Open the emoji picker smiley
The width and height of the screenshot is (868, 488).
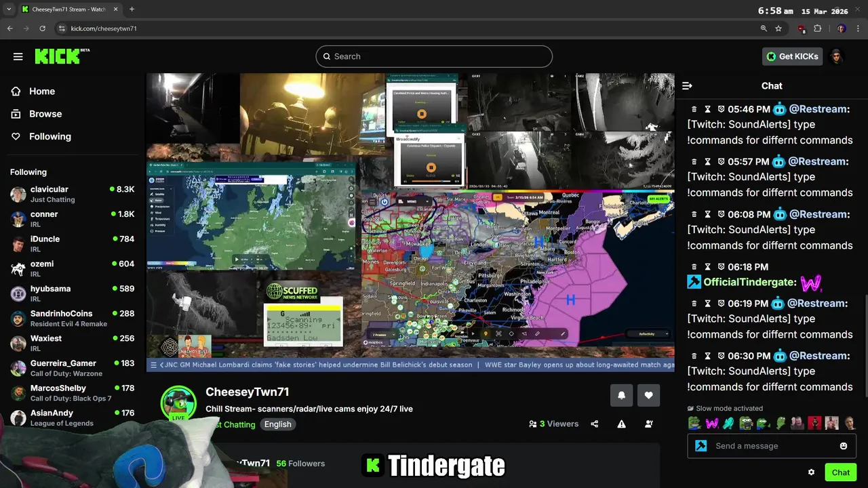click(x=844, y=446)
